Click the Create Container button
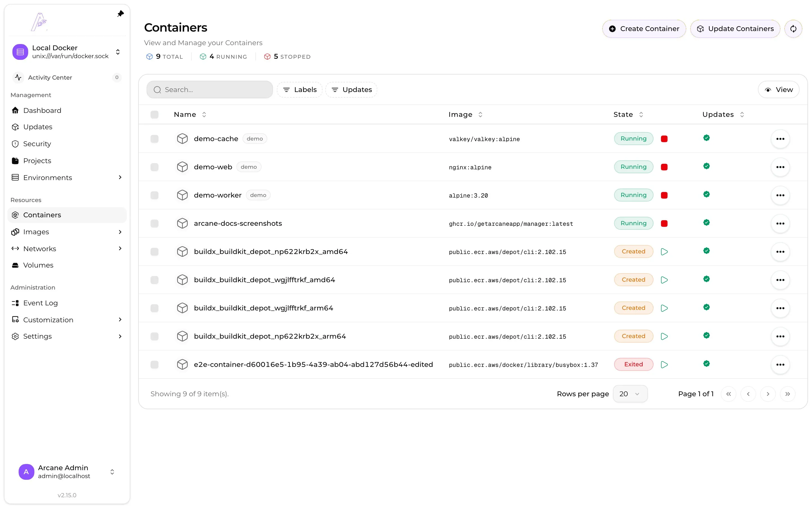Image resolution: width=812 pixels, height=508 pixels. 644,29
